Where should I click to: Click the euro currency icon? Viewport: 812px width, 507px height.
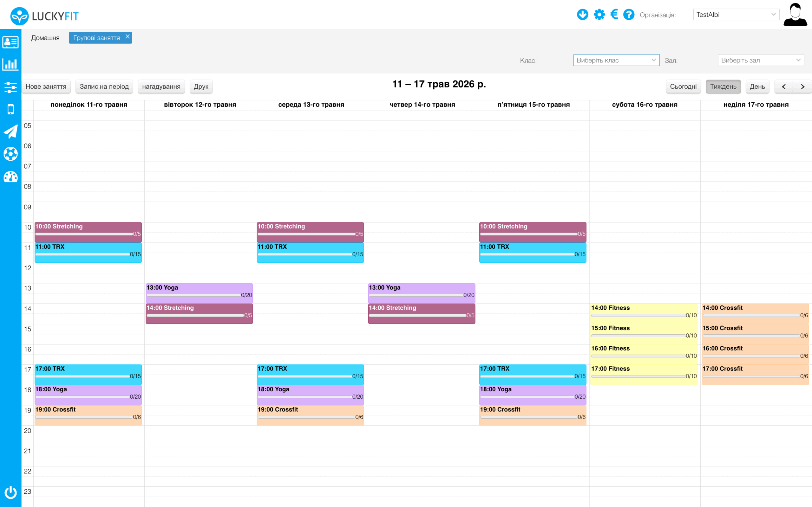614,15
